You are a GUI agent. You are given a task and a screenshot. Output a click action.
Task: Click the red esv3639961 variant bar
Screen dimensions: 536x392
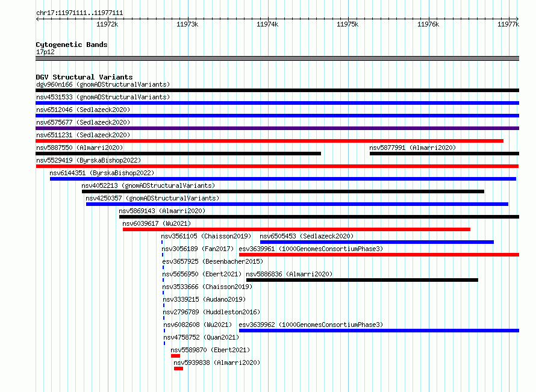click(x=379, y=255)
